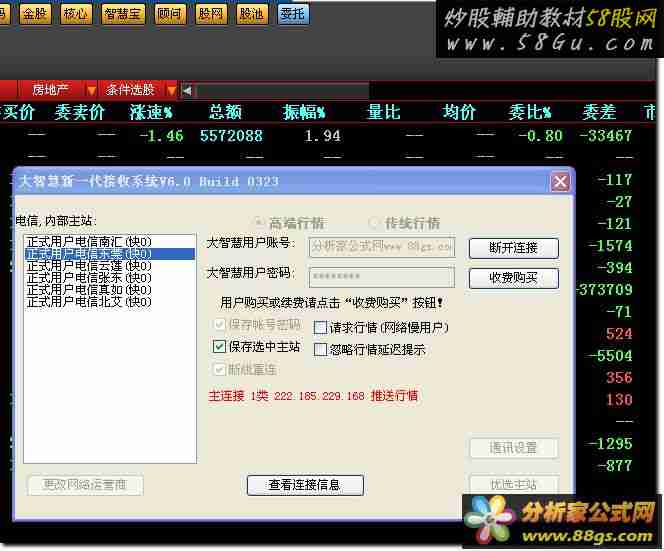This screenshot has width=664, height=551.
Task: Choose the 传统行情 radio button
Action: (x=373, y=222)
